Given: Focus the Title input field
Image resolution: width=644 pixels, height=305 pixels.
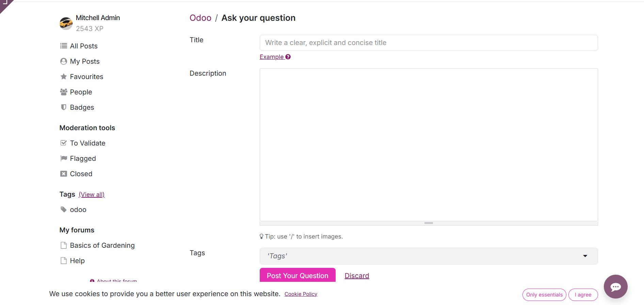Looking at the screenshot, I should 429,43.
